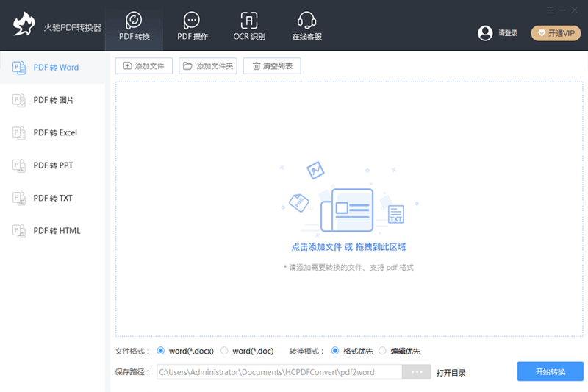Select PDF 转 Excel in sidebar
Screen dimensions: 588x392
[52, 133]
